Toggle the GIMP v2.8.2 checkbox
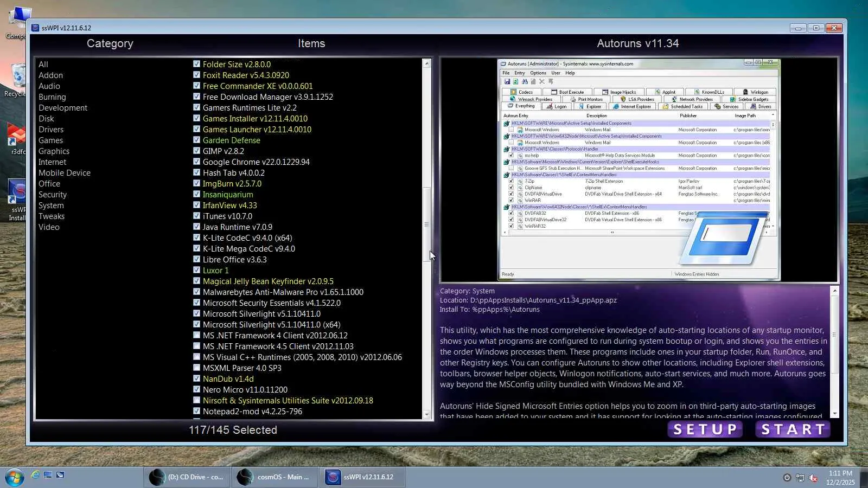 point(197,151)
